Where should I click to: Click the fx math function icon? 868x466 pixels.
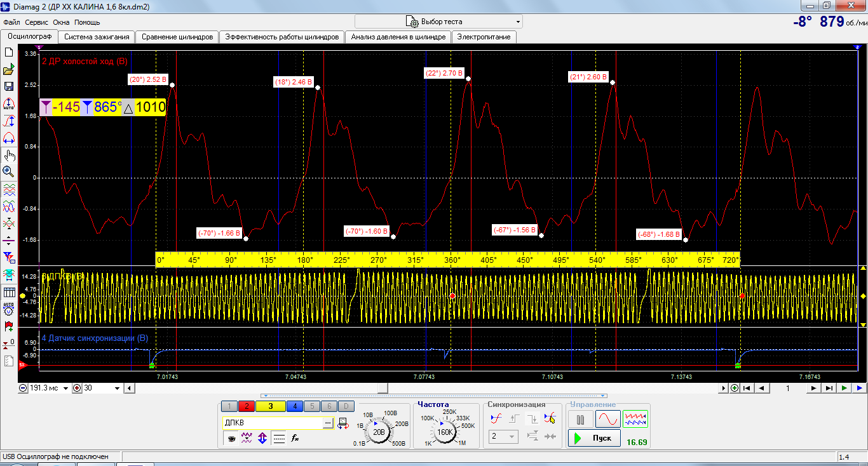[295, 437]
